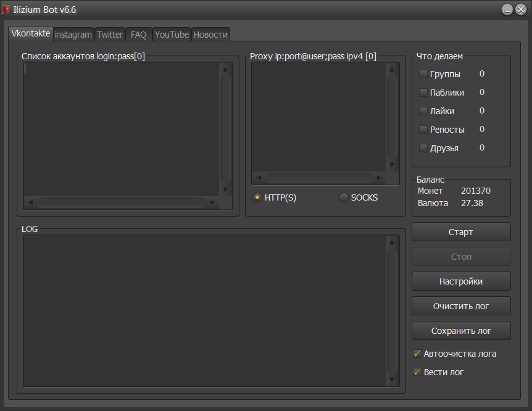Select the SOCKS proxy type radio button

344,197
